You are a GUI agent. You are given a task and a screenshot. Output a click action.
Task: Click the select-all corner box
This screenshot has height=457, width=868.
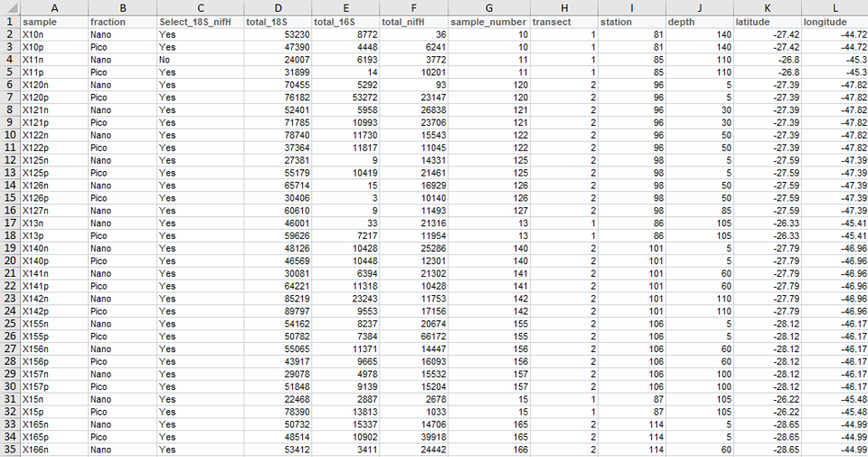10,7
